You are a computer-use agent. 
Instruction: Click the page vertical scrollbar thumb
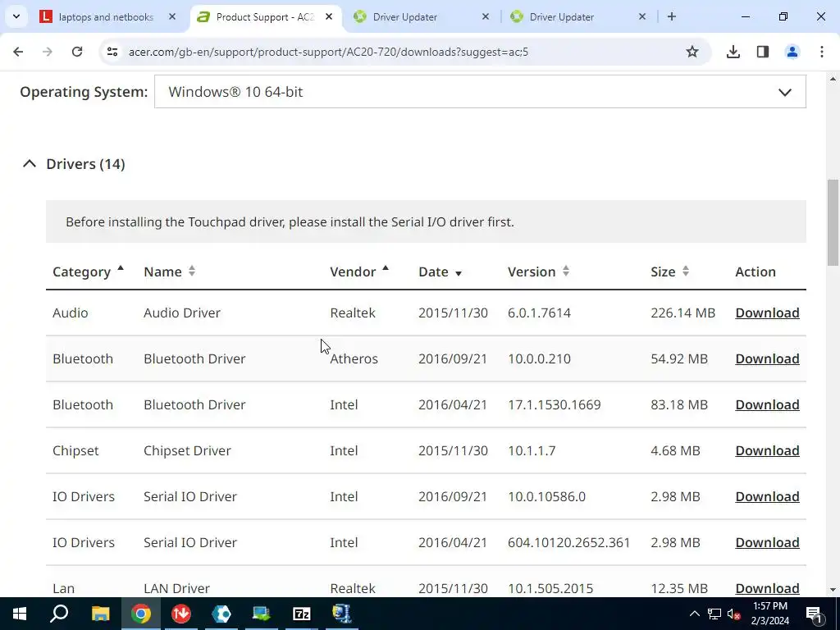pyautogui.click(x=833, y=222)
